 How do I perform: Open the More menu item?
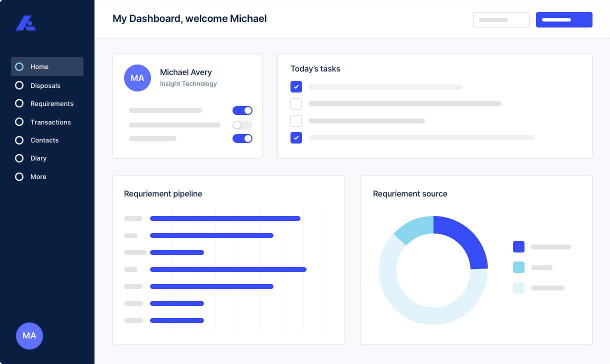click(x=38, y=176)
